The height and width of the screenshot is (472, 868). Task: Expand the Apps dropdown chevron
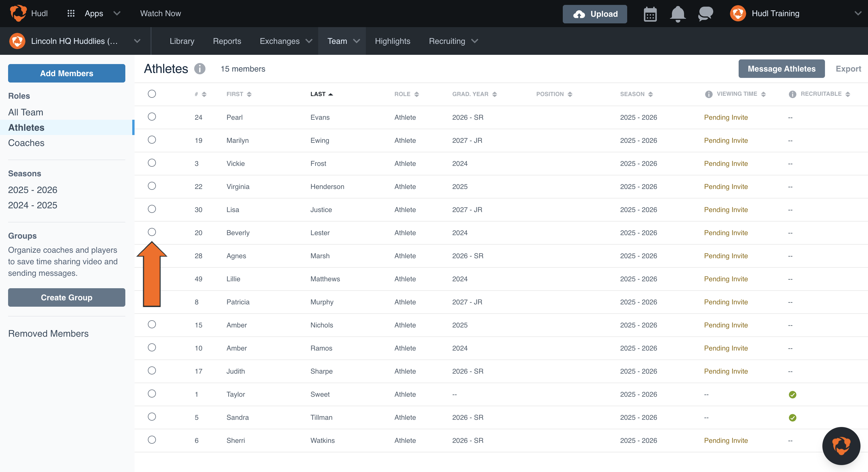pos(117,14)
